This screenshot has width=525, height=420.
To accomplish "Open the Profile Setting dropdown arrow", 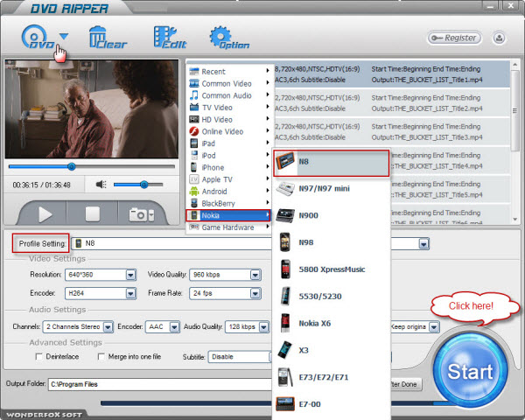I will pyautogui.click(x=423, y=244).
